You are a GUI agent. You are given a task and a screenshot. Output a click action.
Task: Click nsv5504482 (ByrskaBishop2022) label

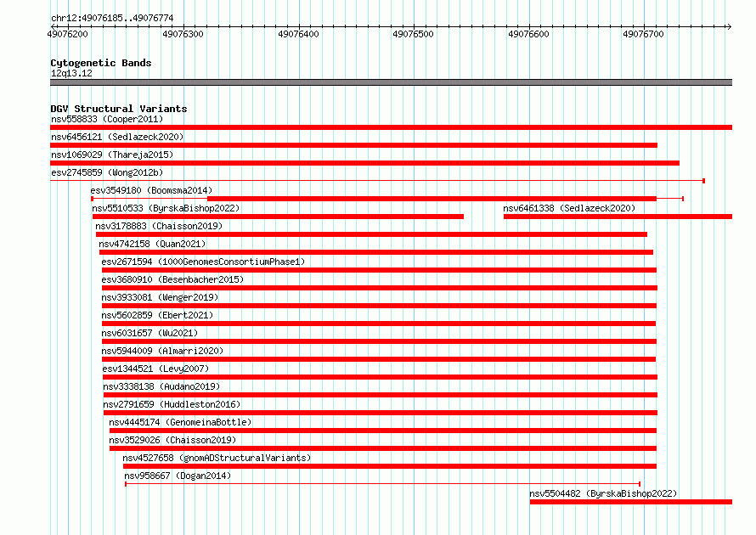603,493
